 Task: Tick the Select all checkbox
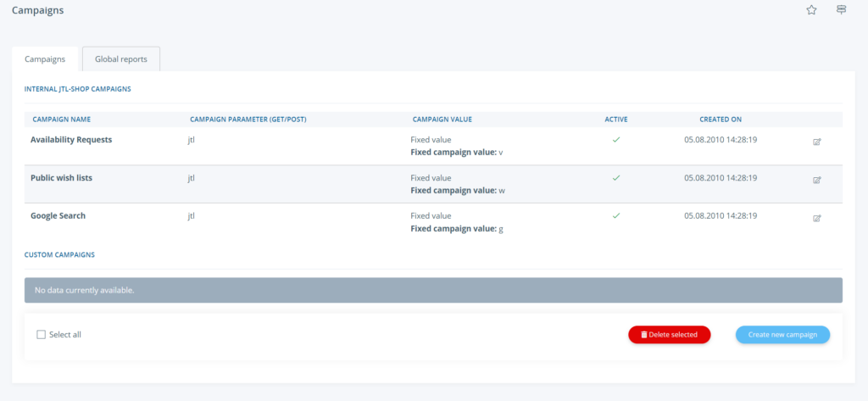tap(41, 335)
